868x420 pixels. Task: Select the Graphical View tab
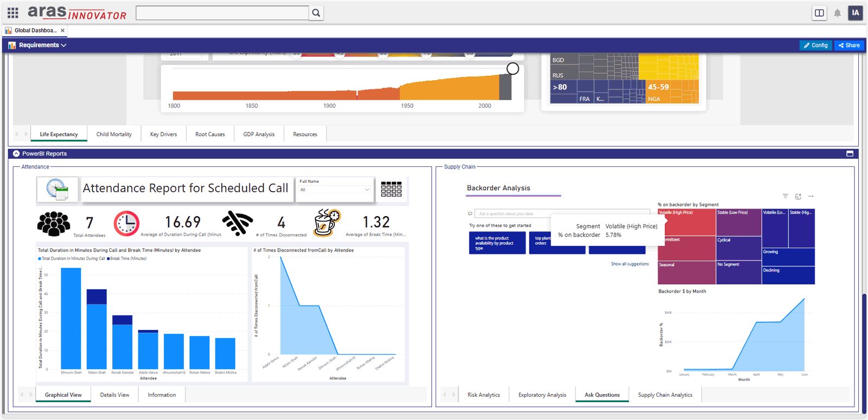[x=63, y=395]
